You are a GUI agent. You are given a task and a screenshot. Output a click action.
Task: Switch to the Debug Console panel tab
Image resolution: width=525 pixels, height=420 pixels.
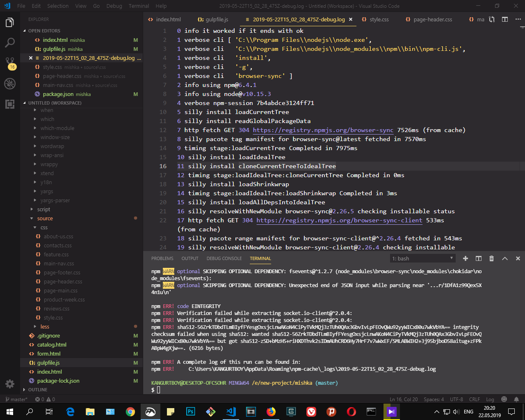pos(224,258)
